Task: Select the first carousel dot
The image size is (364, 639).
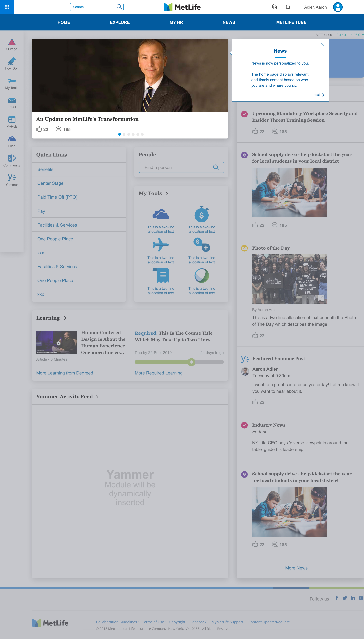Action: (x=119, y=134)
